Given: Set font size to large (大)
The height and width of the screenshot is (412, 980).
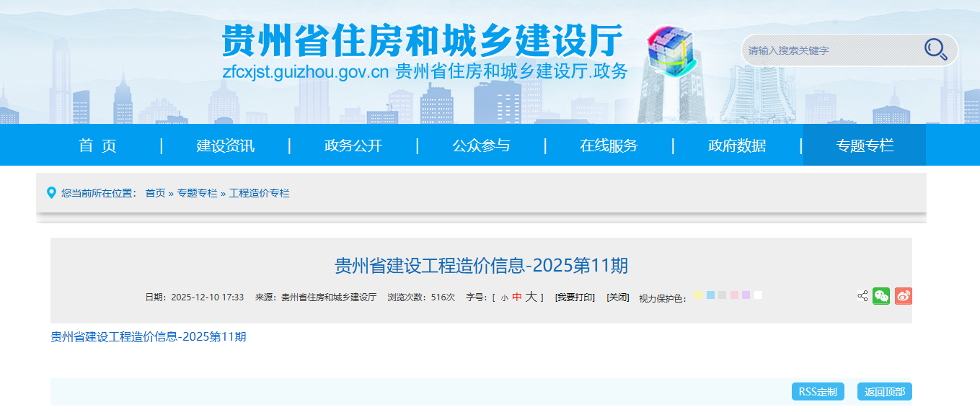Looking at the screenshot, I should pyautogui.click(x=531, y=297).
